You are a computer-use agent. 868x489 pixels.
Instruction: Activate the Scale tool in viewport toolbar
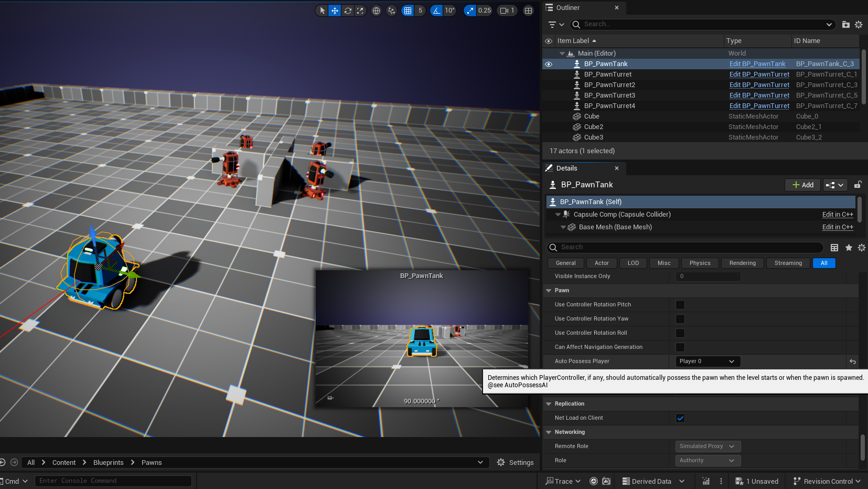pyautogui.click(x=360, y=10)
